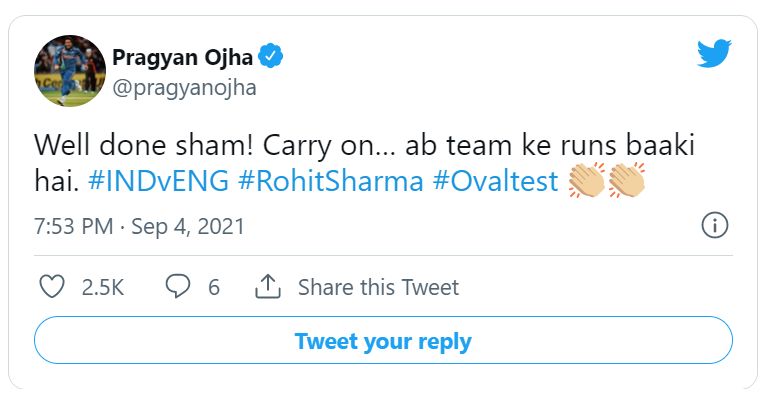778x402 pixels.
Task: Click the second clapping hands emoji
Action: (626, 181)
